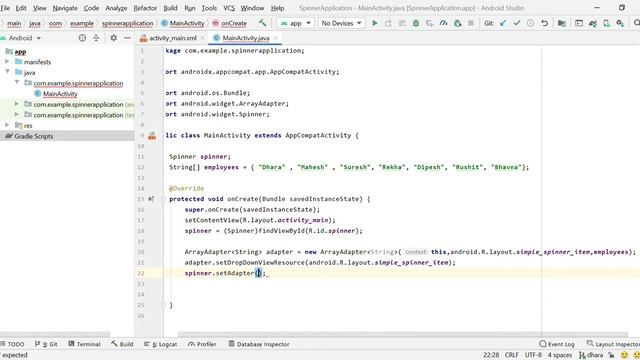Open the No Devices dropdown
This screenshot has height=360, width=640.
pyautogui.click(x=341, y=23)
